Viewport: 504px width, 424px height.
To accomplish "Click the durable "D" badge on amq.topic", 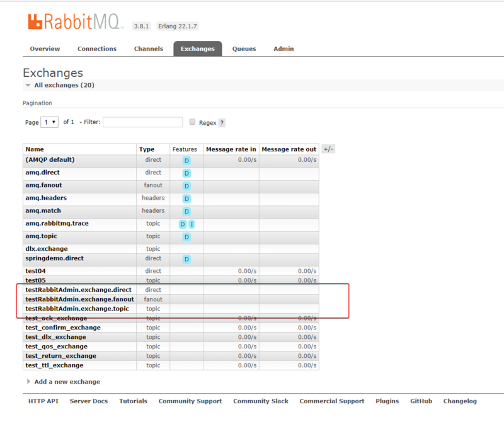I will (186, 236).
